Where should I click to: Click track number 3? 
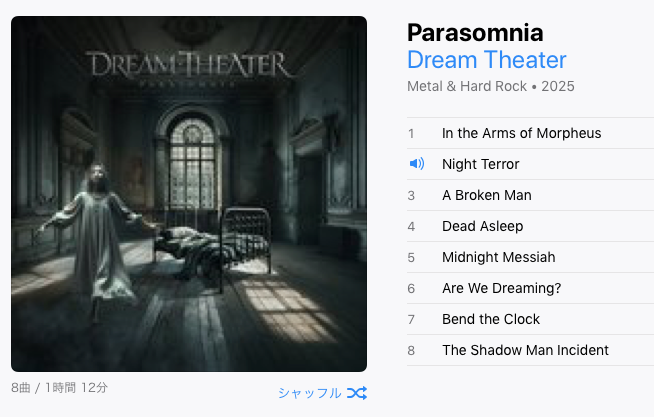411,196
